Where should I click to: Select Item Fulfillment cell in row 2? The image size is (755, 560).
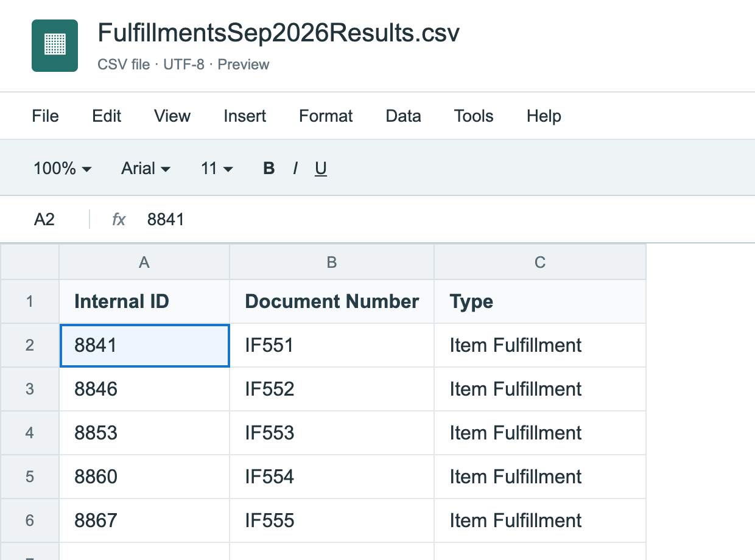(x=540, y=345)
